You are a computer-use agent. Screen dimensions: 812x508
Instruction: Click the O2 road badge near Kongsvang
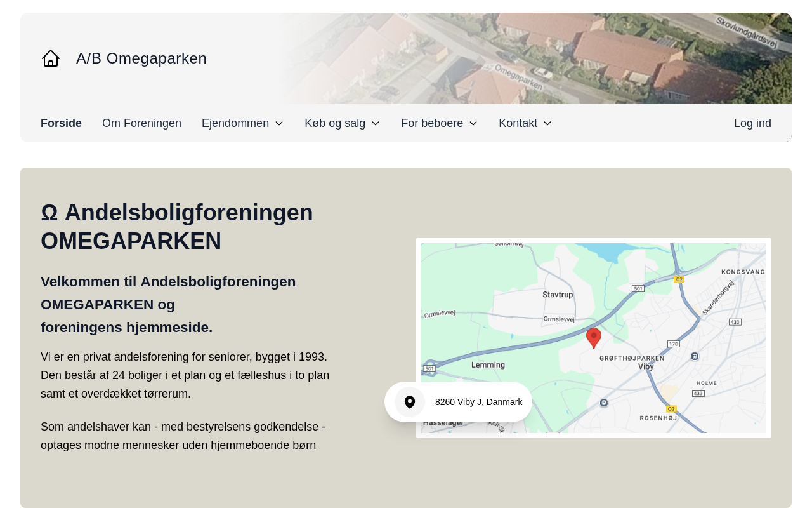(679, 279)
